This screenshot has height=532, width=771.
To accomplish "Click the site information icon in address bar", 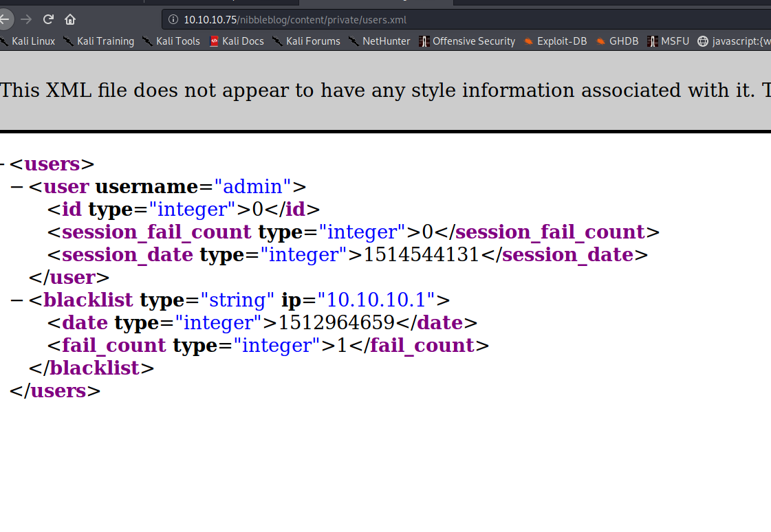I will pos(173,20).
